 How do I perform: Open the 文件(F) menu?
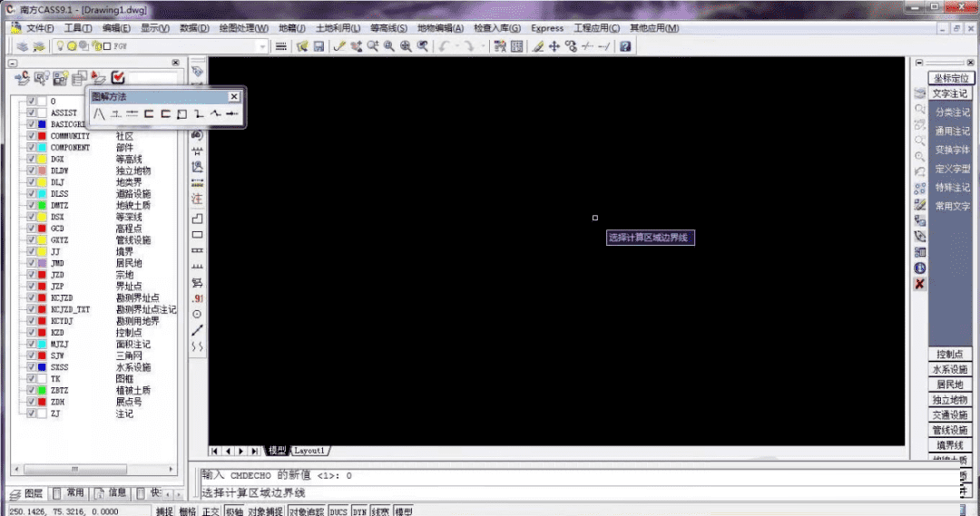(39, 28)
